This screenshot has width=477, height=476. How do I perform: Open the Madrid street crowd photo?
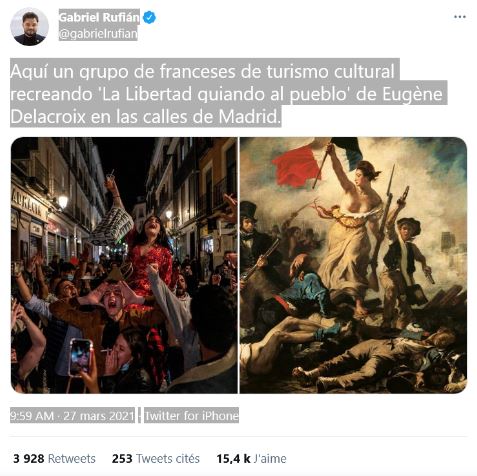click(x=124, y=265)
